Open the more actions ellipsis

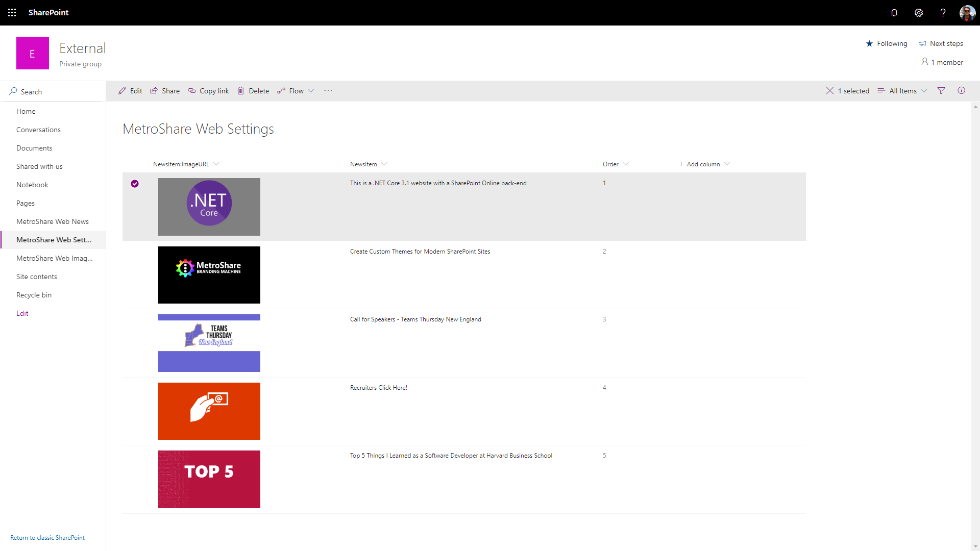(328, 91)
